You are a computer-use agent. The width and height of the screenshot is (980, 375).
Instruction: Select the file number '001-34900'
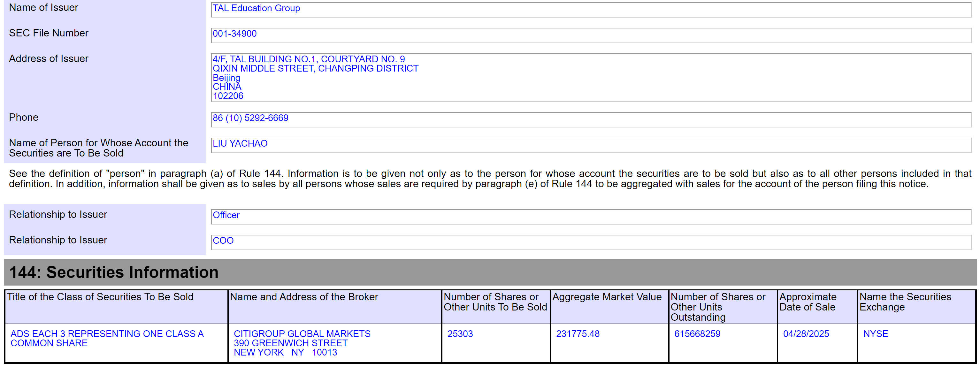(235, 34)
